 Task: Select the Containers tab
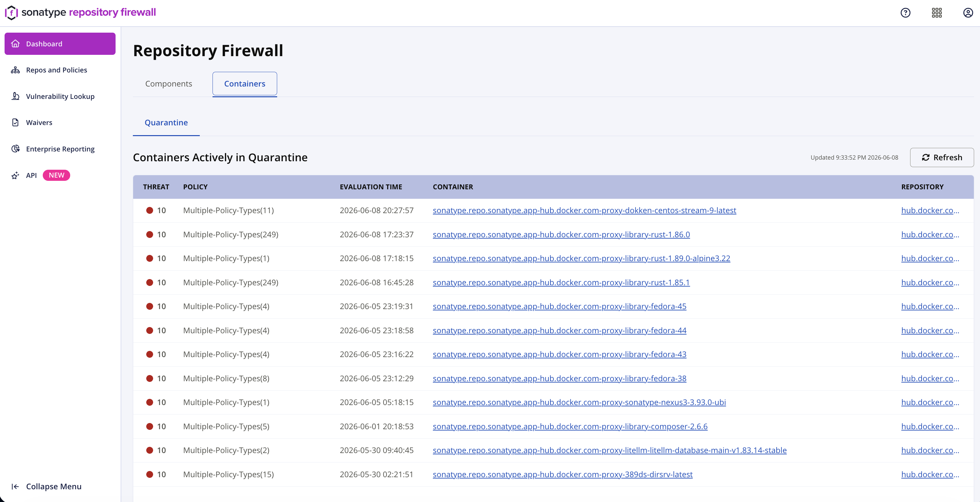click(x=245, y=84)
